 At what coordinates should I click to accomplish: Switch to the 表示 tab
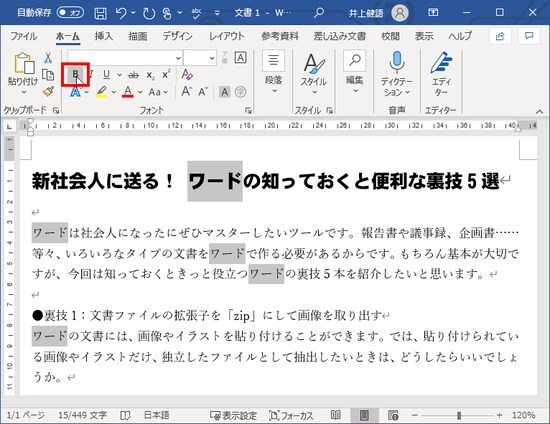pyautogui.click(x=424, y=36)
